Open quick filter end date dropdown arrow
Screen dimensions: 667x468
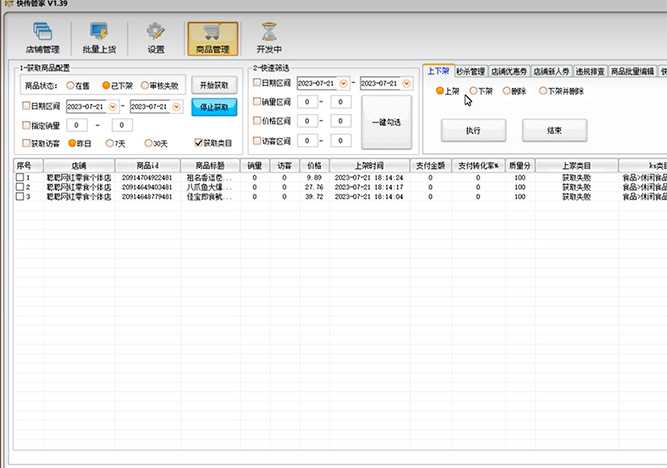(x=407, y=83)
